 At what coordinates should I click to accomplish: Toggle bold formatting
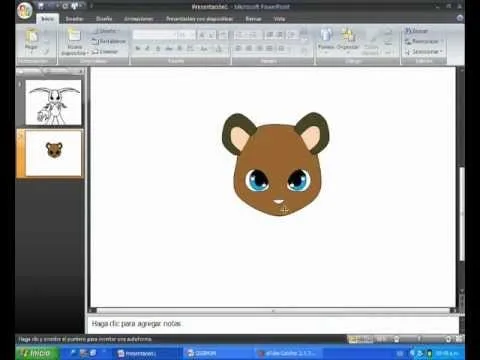click(x=138, y=49)
